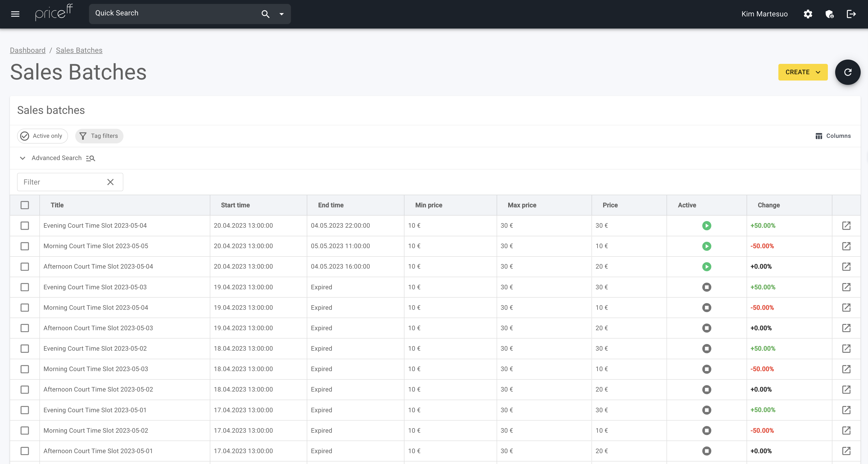
Task: Open edit icon for Afternoon Court Time Slot 2023-05-03
Action: [x=846, y=328]
